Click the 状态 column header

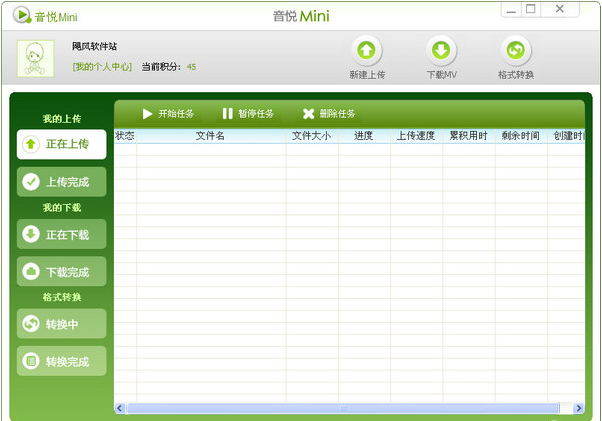[125, 136]
